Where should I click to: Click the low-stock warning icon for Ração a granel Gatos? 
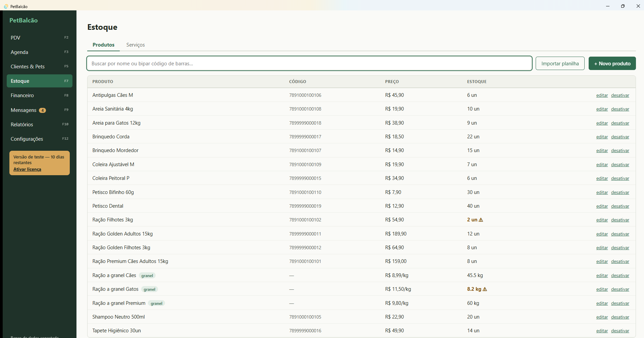tap(485, 289)
